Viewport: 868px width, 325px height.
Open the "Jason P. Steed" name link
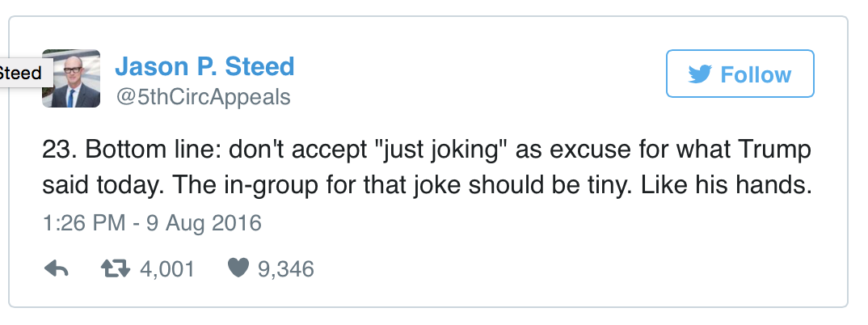pyautogui.click(x=204, y=65)
